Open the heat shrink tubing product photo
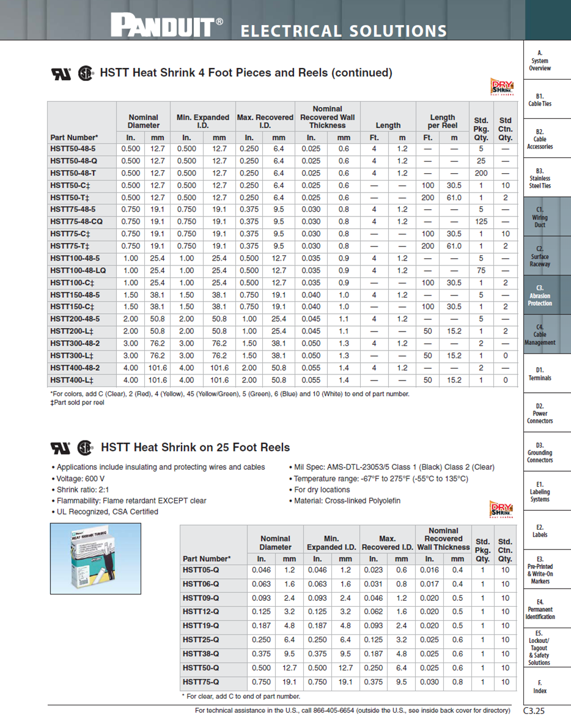Viewport: 571px width, 728px height. (x=95, y=559)
